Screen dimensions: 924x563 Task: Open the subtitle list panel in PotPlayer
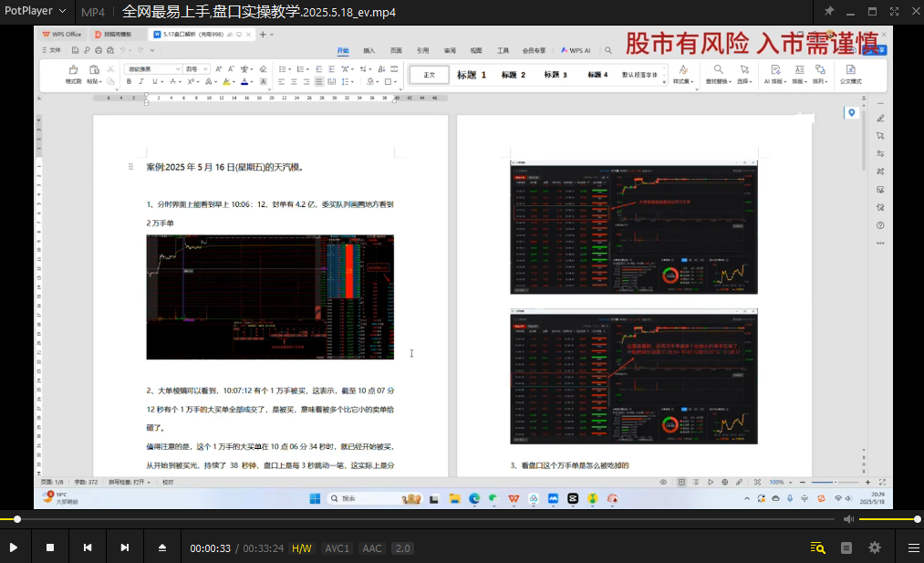tap(846, 547)
